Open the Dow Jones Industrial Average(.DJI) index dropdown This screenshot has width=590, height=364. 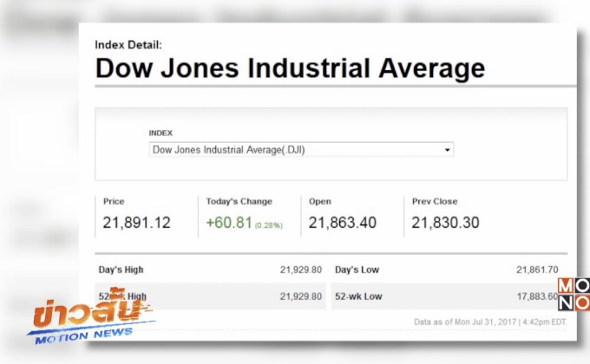click(x=299, y=150)
